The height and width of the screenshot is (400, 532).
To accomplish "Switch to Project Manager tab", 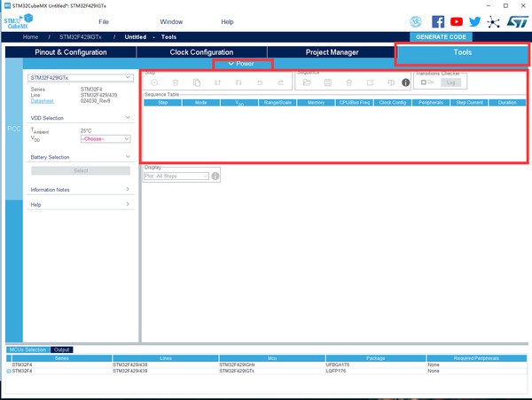I will (332, 52).
